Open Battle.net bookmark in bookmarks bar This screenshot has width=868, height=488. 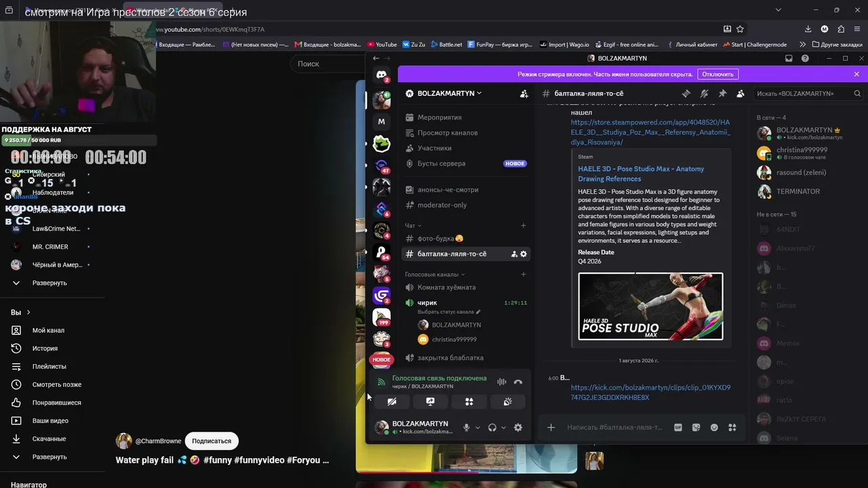pos(446,45)
